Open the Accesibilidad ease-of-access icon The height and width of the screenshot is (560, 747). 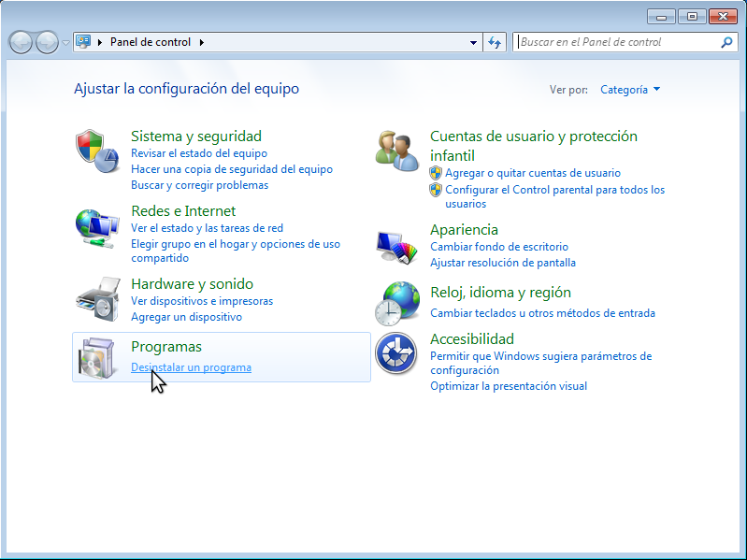(395, 353)
